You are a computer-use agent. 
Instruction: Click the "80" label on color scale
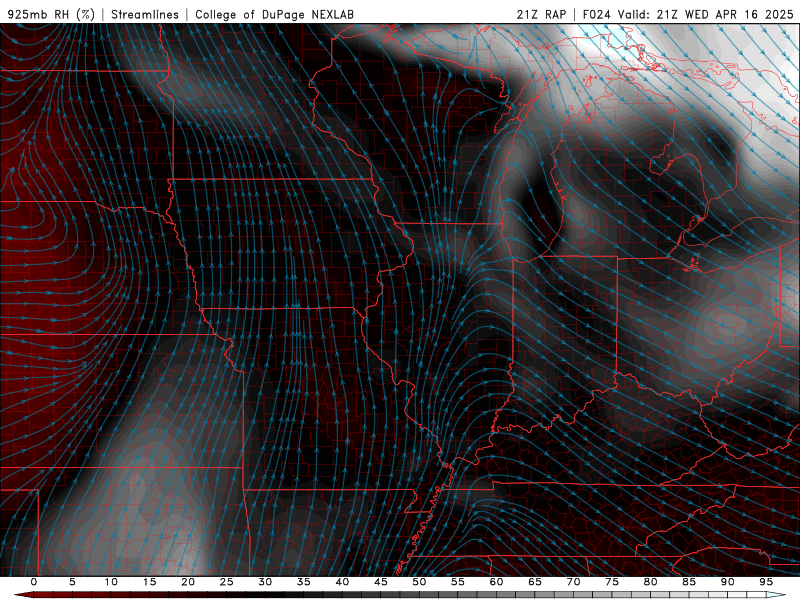pyautogui.click(x=650, y=582)
